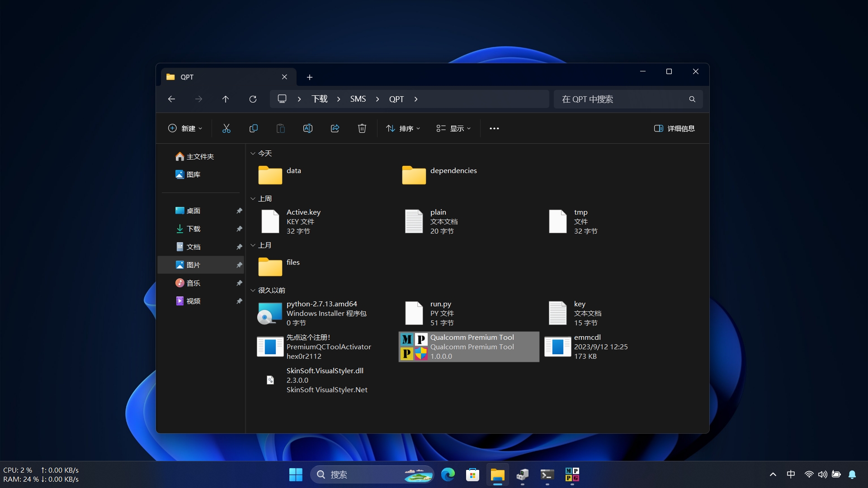Toggle the 详细信息 details pane

674,129
